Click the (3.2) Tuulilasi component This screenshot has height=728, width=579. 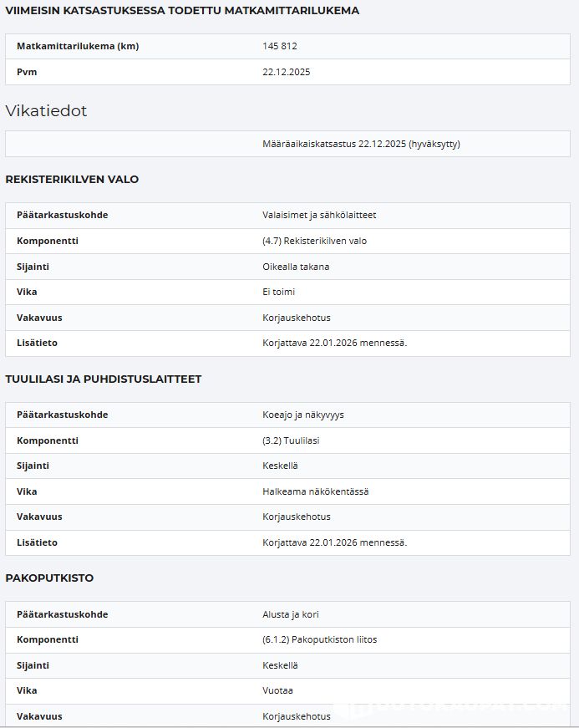click(291, 440)
